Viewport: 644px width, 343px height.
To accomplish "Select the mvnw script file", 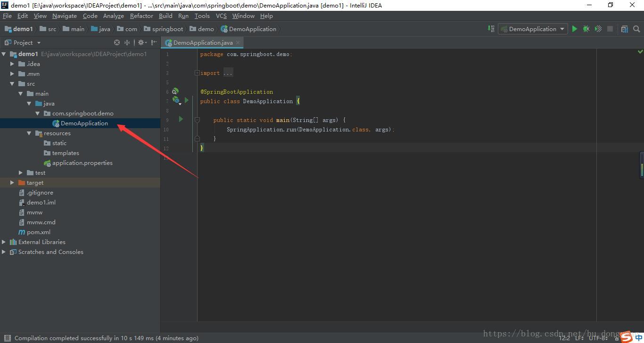I will (x=31, y=212).
